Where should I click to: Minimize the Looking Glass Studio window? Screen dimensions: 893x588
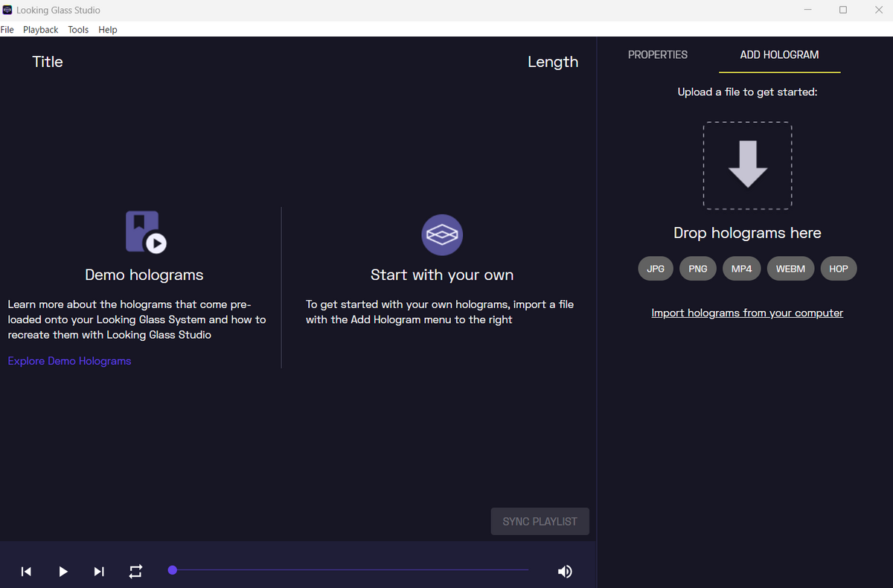tap(808, 10)
